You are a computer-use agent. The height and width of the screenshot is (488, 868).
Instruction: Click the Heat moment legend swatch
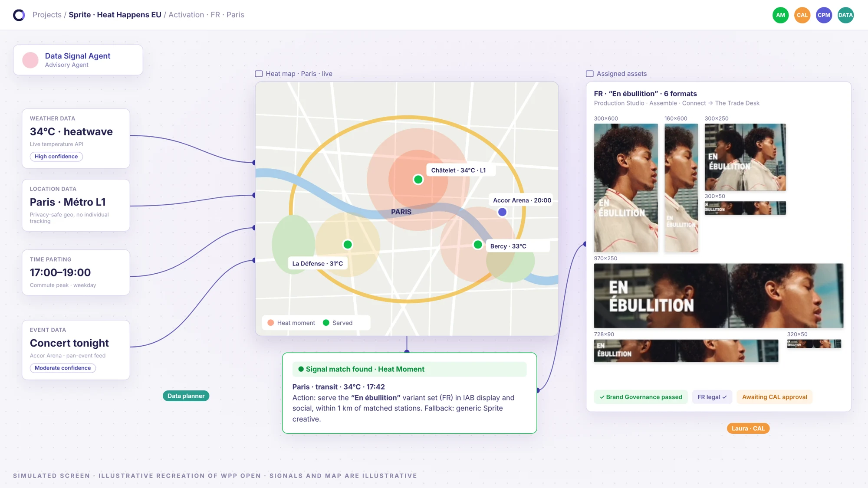click(271, 323)
